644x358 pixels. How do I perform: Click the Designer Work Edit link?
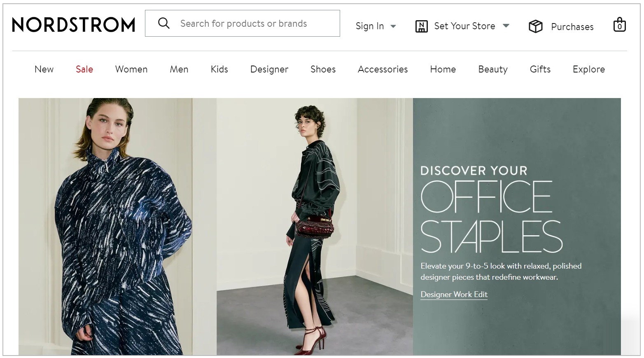pos(454,294)
